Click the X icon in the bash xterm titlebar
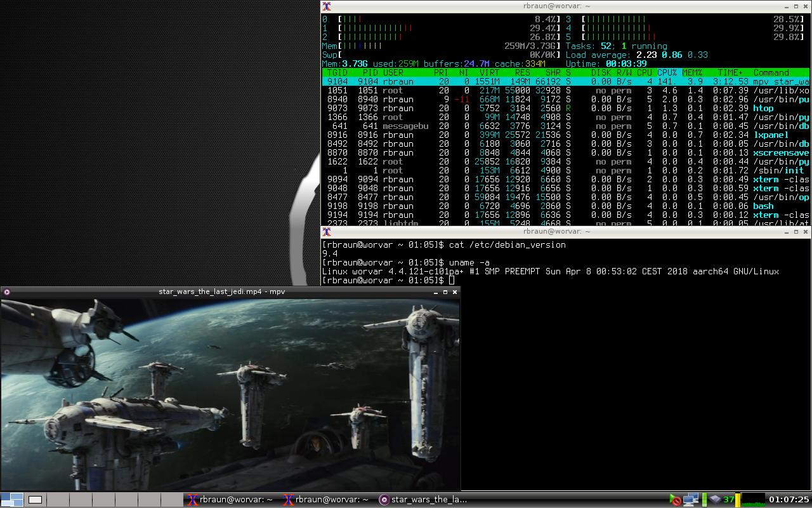812x508 pixels. [x=327, y=232]
